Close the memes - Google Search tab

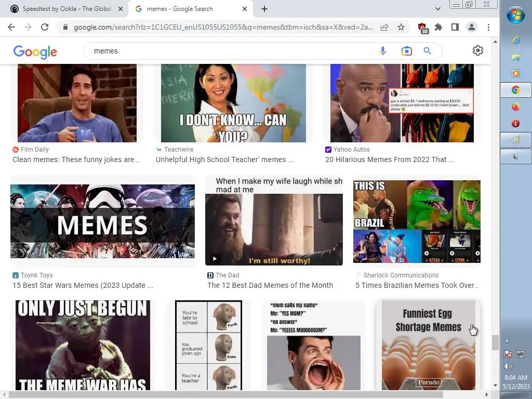pos(245,9)
